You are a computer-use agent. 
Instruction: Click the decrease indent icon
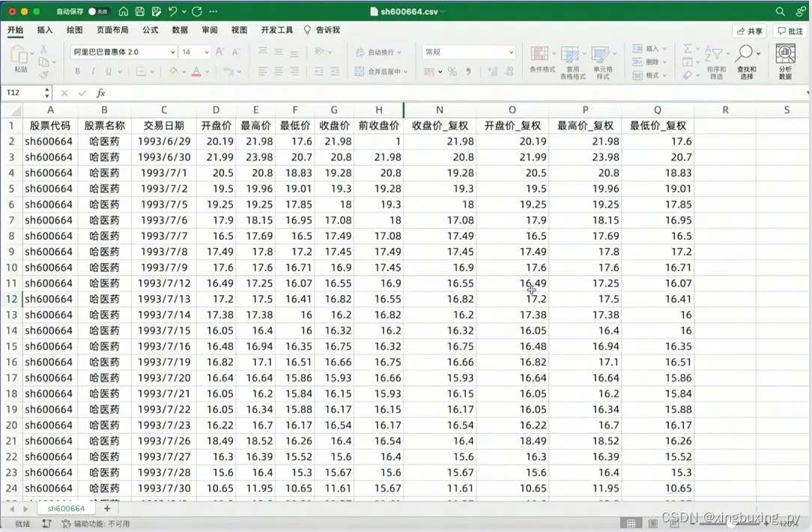click(x=319, y=71)
